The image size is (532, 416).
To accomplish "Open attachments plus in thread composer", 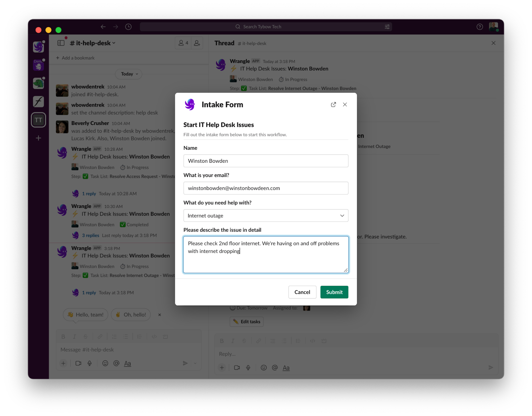I will pyautogui.click(x=222, y=368).
